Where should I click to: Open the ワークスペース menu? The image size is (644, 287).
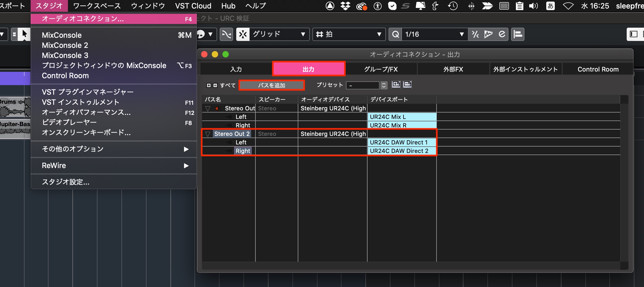point(97,6)
